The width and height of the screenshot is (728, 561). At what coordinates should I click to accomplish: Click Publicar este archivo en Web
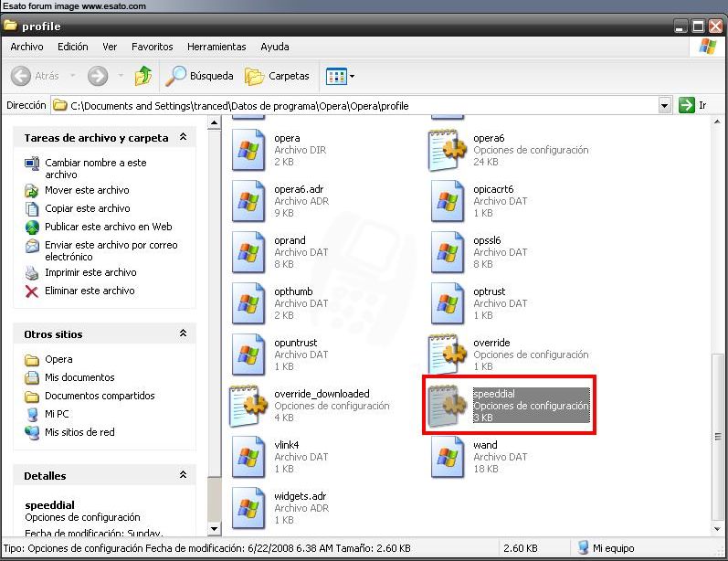108,227
